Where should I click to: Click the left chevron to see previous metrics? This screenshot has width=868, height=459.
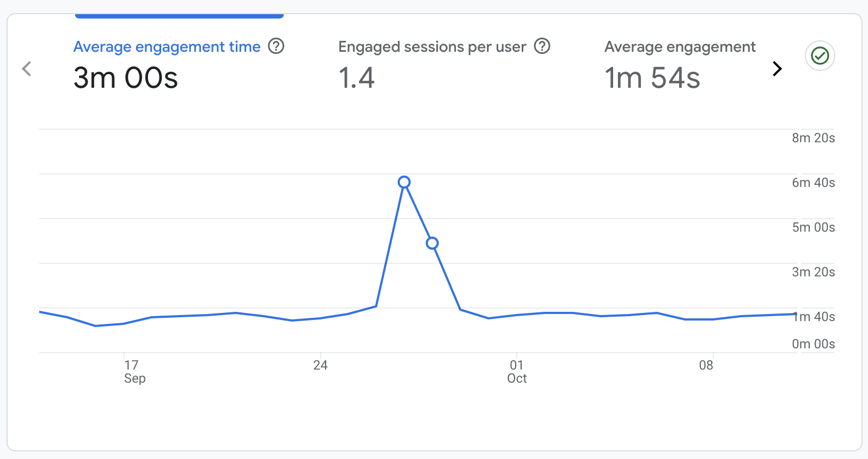click(x=27, y=69)
